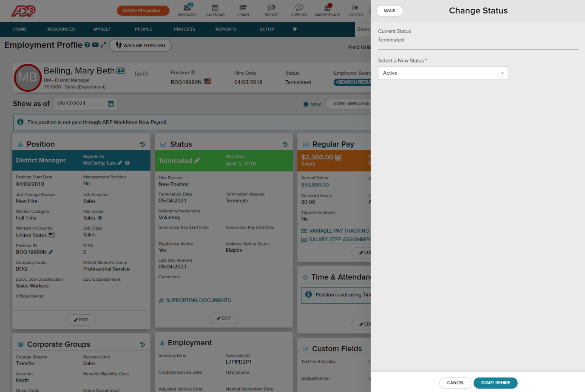585x392 pixels.
Task: Open the Select a New Status dropdown
Action: [443, 73]
